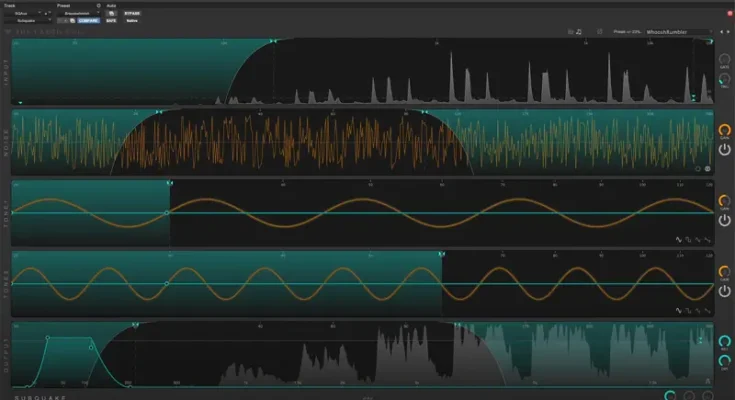
Task: Click the output filter curve node
Action: pyautogui.click(x=92, y=348)
